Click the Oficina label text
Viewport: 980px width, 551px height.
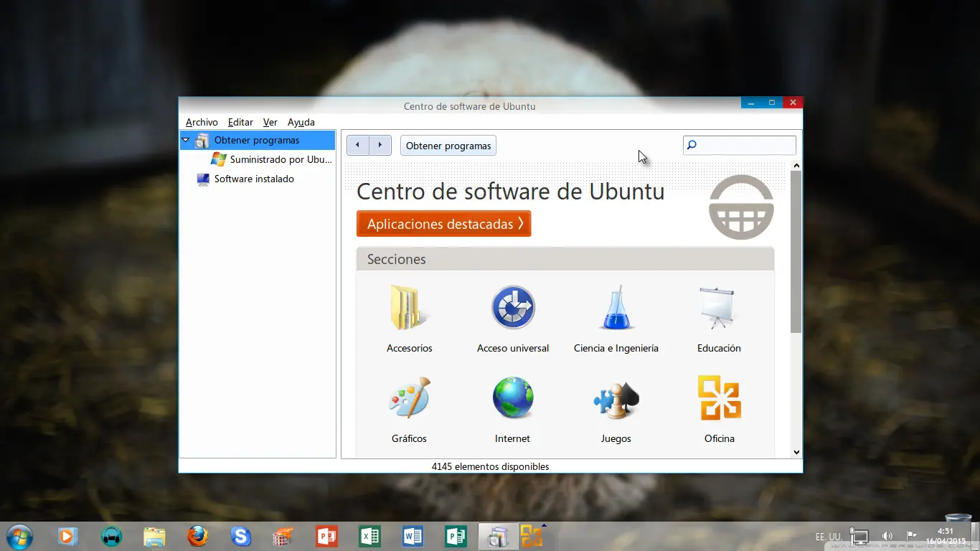(x=720, y=439)
